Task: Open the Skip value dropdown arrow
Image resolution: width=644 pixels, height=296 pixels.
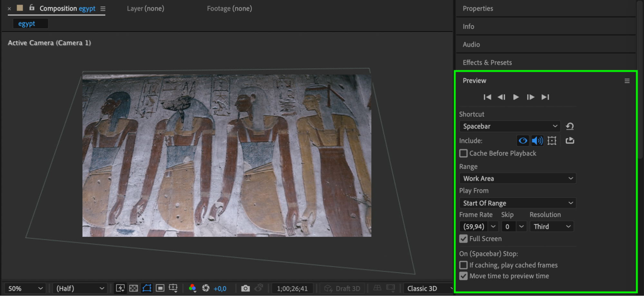Action: pyautogui.click(x=521, y=227)
